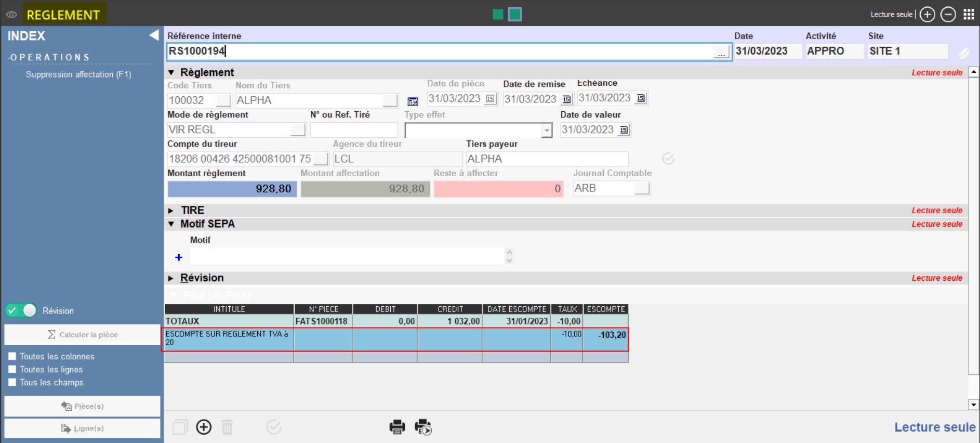
Task: Click the Calculer la pièce button
Action: [83, 334]
